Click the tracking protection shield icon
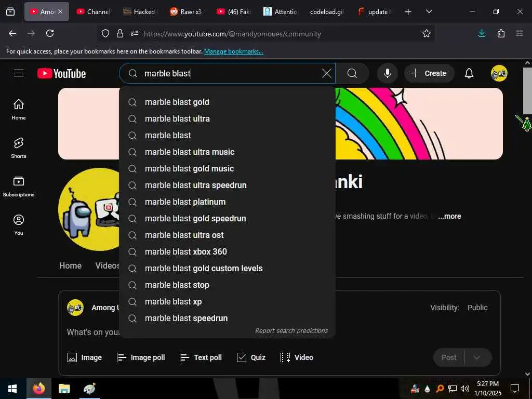The image size is (532, 399). point(105,34)
